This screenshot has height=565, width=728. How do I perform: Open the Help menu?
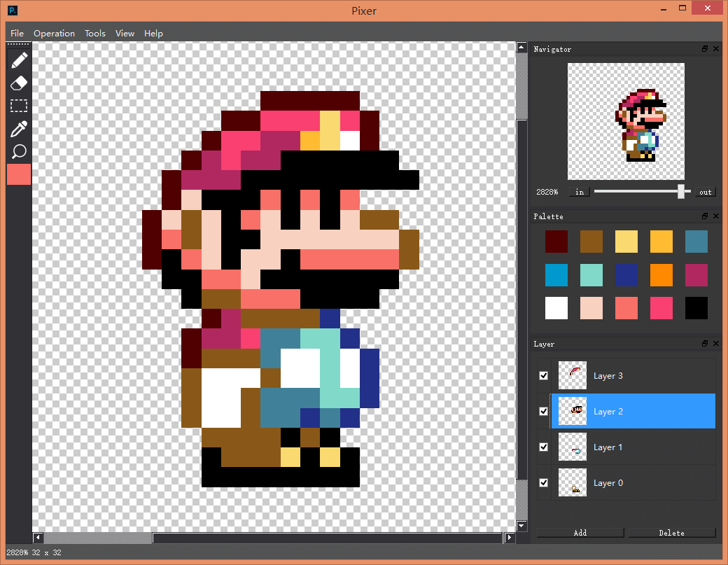click(153, 34)
